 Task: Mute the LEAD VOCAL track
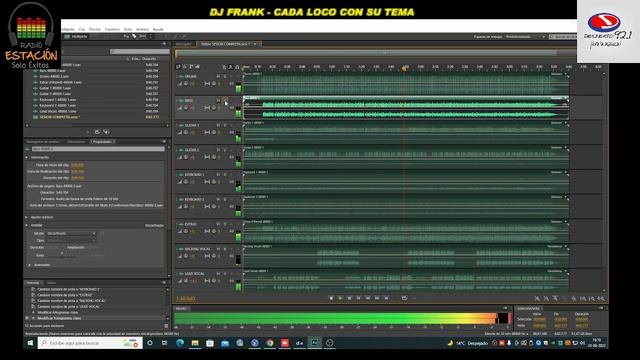[218, 273]
